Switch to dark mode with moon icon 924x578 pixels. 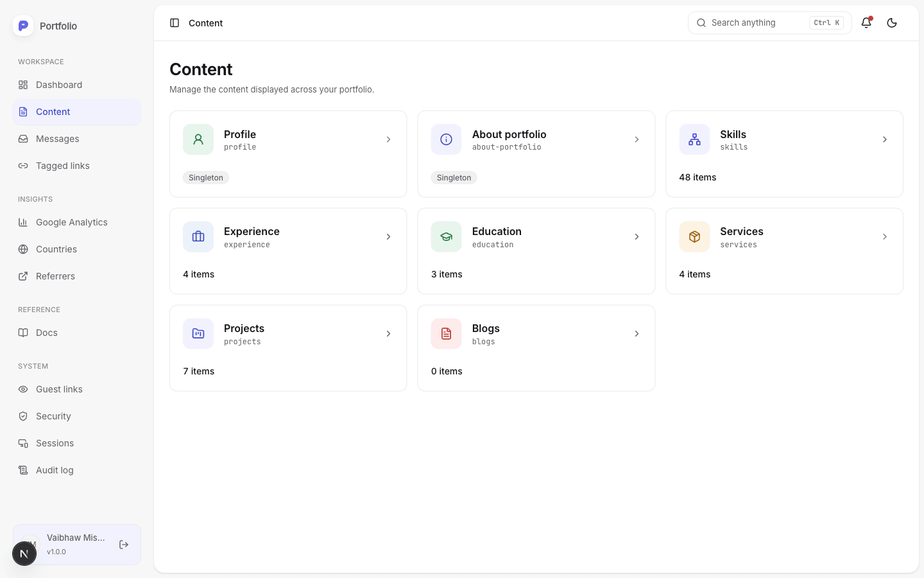pyautogui.click(x=892, y=23)
